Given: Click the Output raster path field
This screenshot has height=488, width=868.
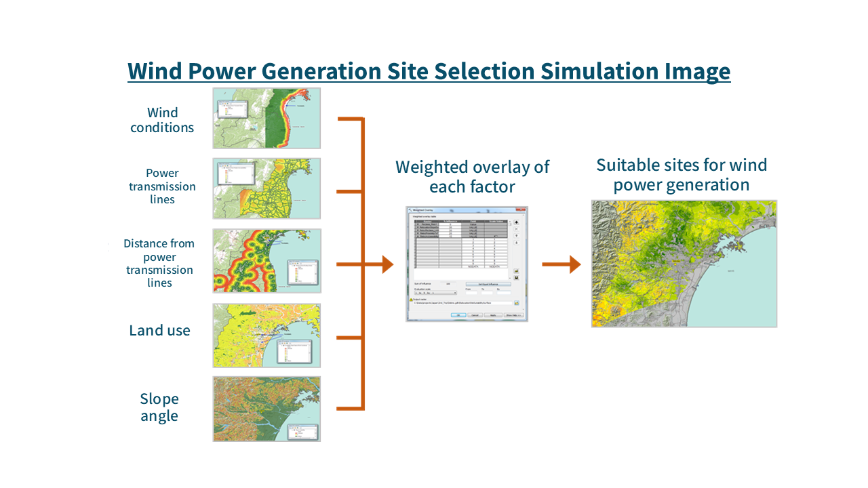Looking at the screenshot, I should [462, 303].
